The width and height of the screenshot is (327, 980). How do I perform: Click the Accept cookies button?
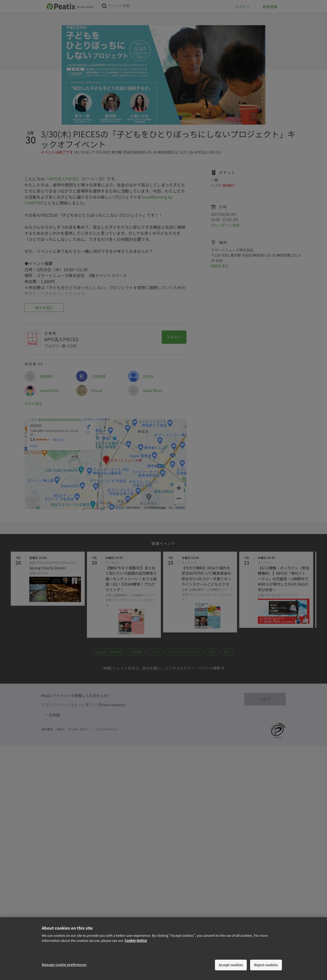[231, 965]
